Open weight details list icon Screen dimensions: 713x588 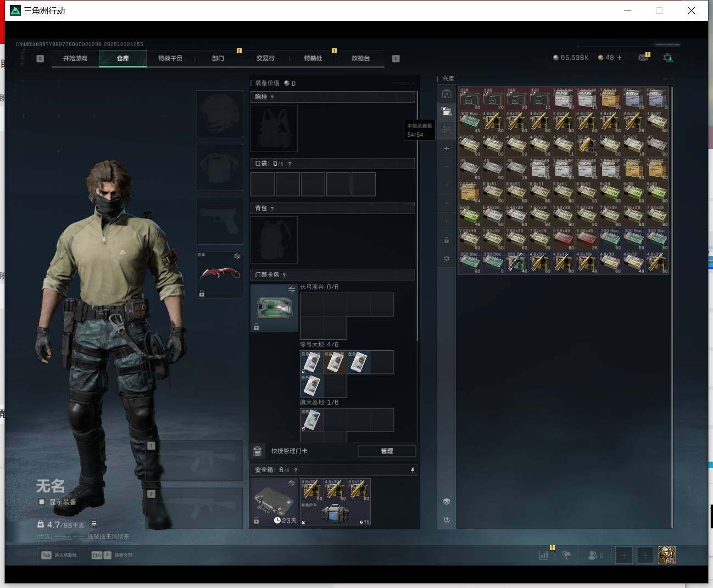[x=93, y=524]
